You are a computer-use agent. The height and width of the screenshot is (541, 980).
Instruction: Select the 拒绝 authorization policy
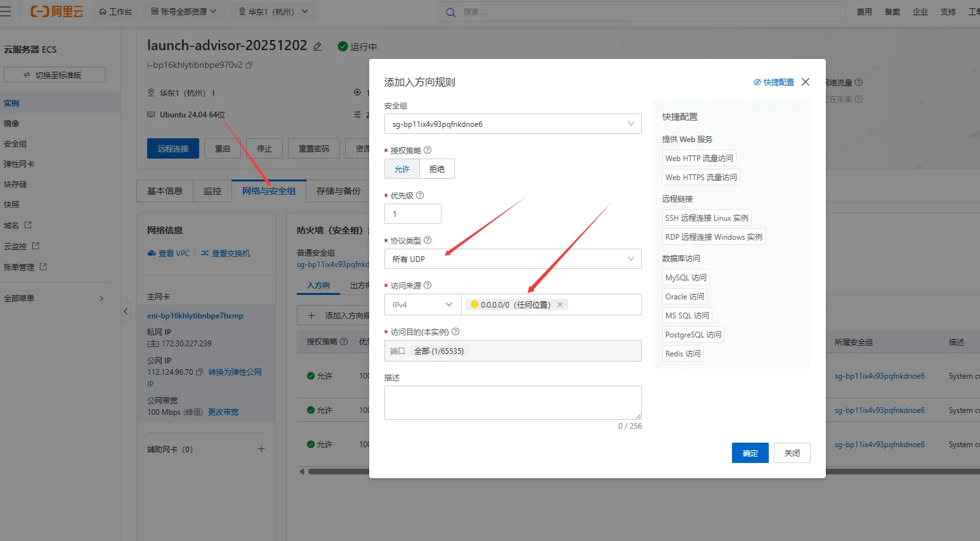(437, 169)
